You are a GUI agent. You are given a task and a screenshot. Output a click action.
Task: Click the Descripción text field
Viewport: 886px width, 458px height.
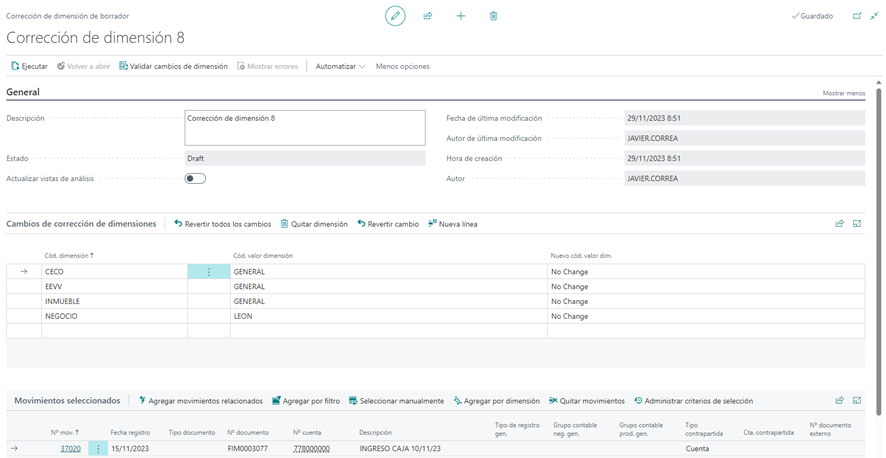click(305, 128)
